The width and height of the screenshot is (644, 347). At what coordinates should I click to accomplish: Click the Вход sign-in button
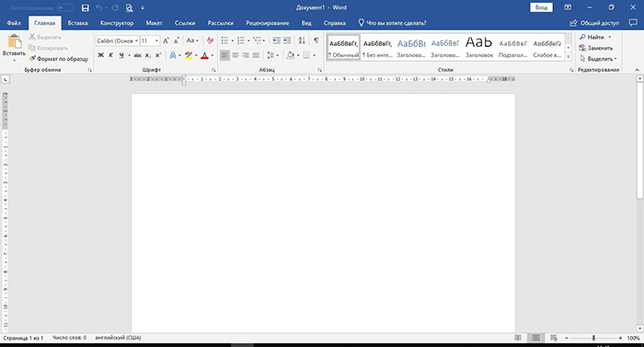[x=541, y=7]
